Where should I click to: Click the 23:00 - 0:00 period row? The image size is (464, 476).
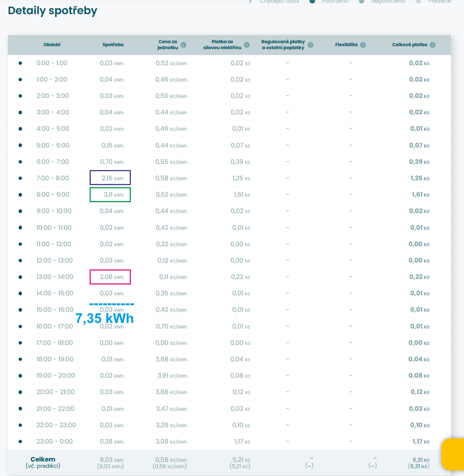point(55,441)
